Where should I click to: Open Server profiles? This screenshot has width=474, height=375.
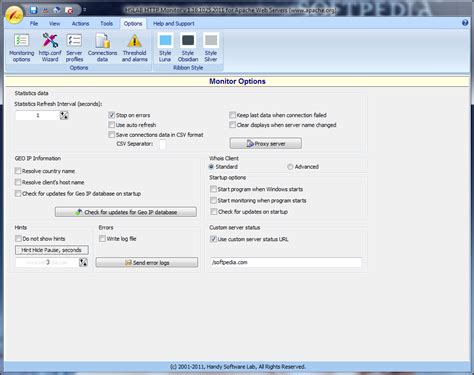click(74, 48)
